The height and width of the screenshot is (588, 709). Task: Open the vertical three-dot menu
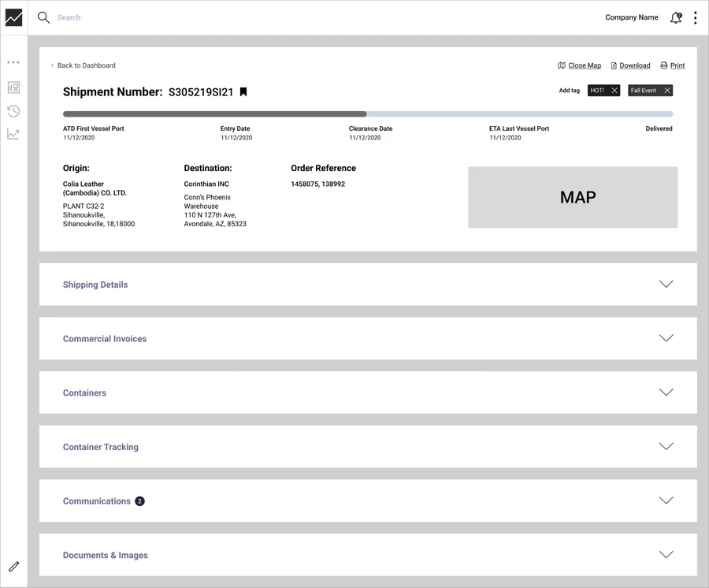click(696, 17)
